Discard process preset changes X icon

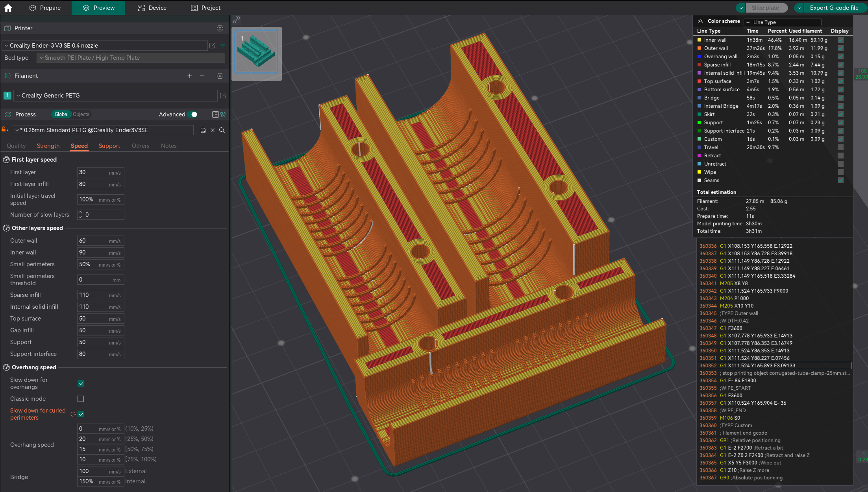click(213, 130)
